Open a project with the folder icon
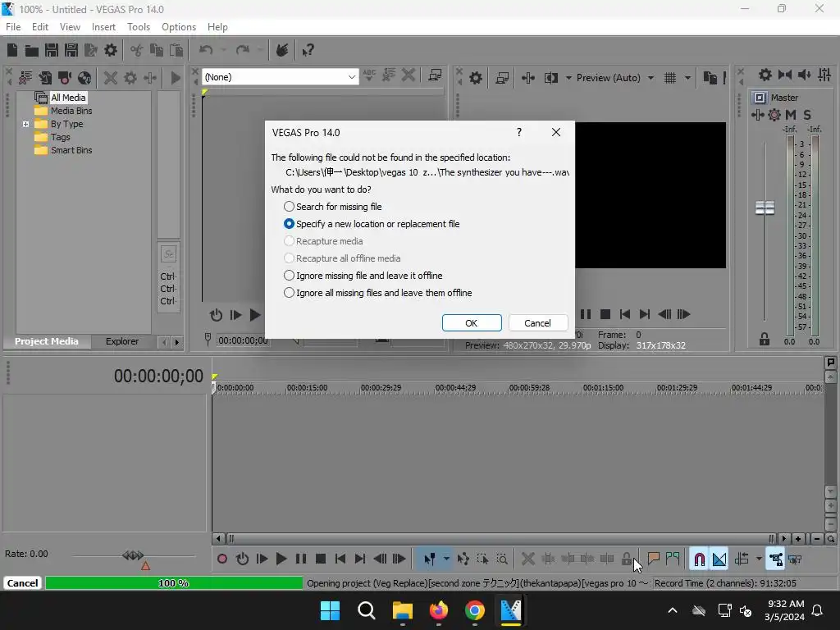Screen dimensions: 840x630 32,50
